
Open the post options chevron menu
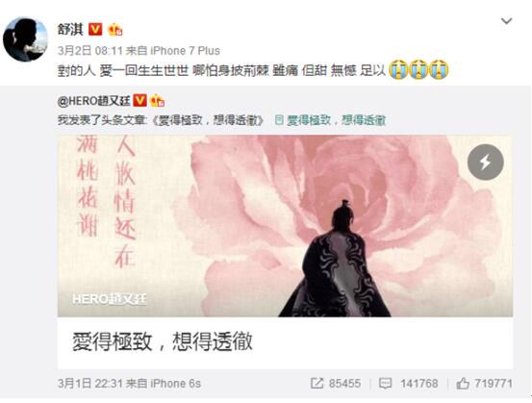506,21
